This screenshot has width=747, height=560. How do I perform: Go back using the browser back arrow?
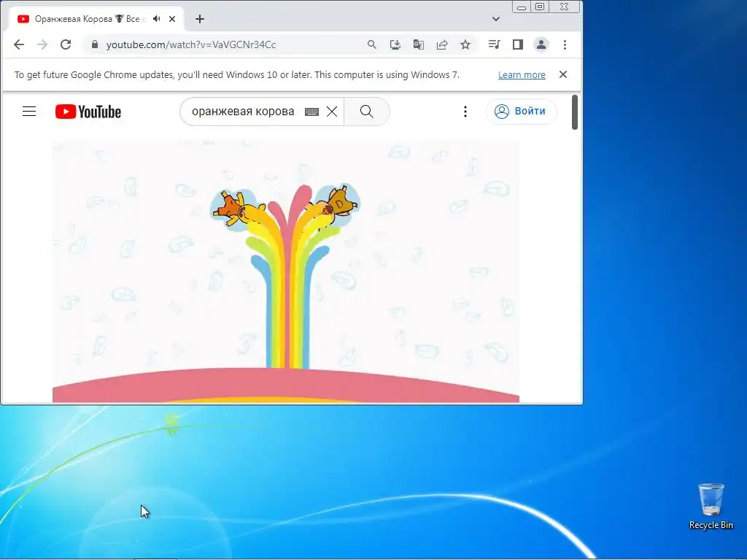(x=18, y=44)
